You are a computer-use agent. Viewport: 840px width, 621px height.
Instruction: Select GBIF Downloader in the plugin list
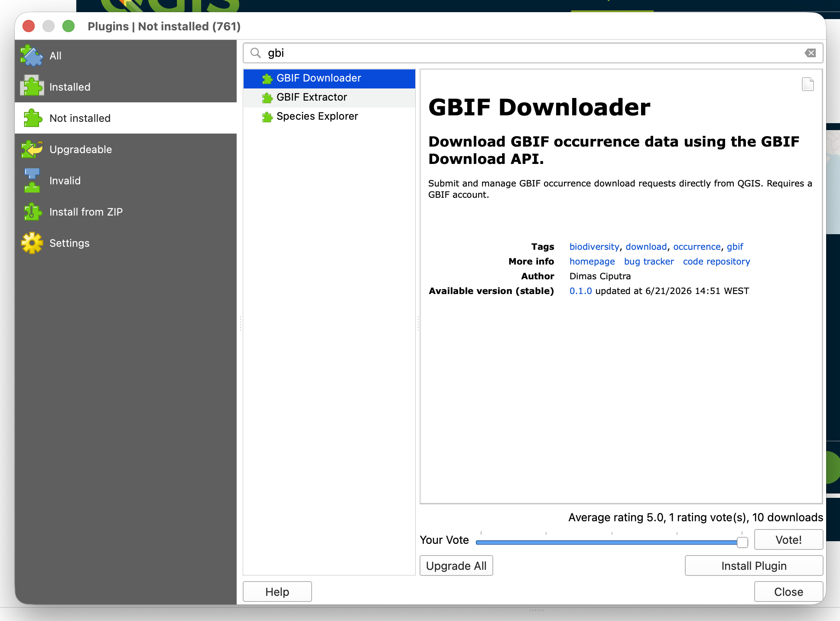329,78
